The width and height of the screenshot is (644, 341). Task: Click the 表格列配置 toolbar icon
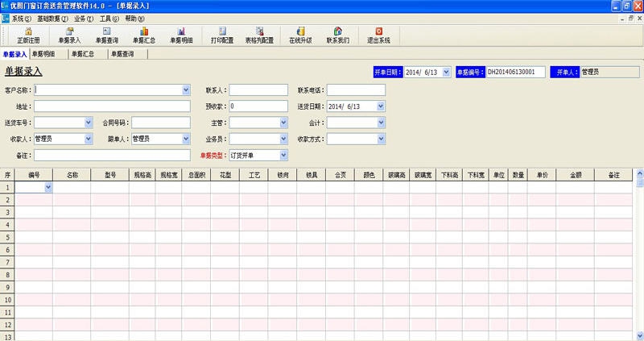[x=259, y=35]
